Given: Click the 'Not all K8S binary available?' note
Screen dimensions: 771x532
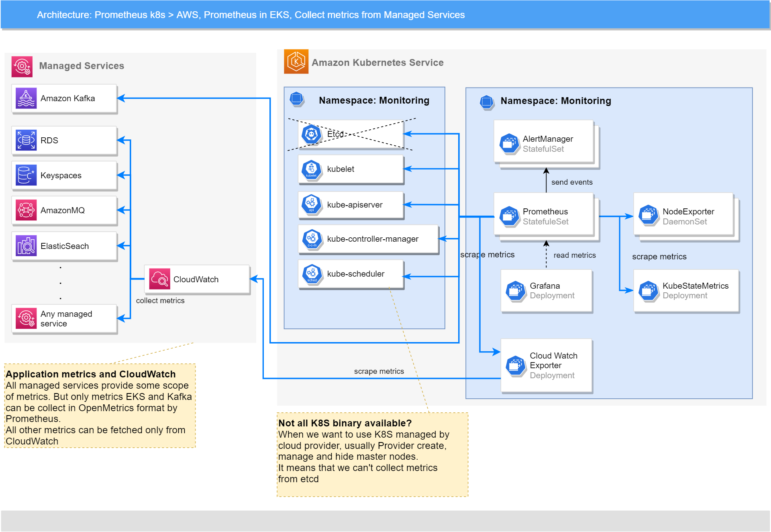Looking at the screenshot, I should (x=372, y=455).
